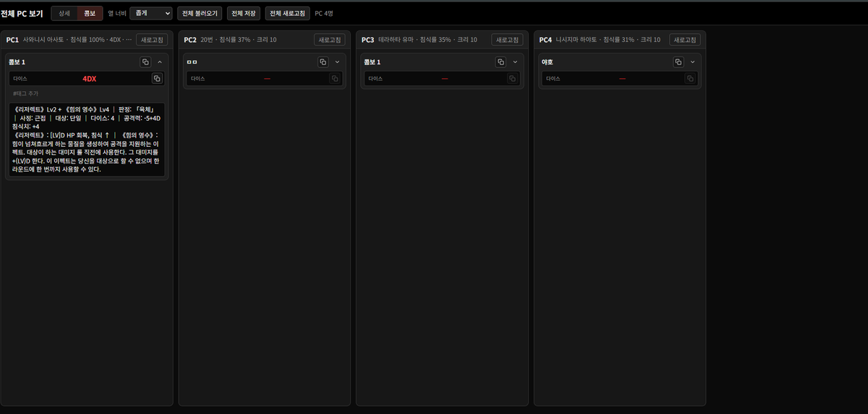The image size is (868, 414).
Task: Expand PC2's ㅁㅁ combo card
Action: click(x=338, y=62)
